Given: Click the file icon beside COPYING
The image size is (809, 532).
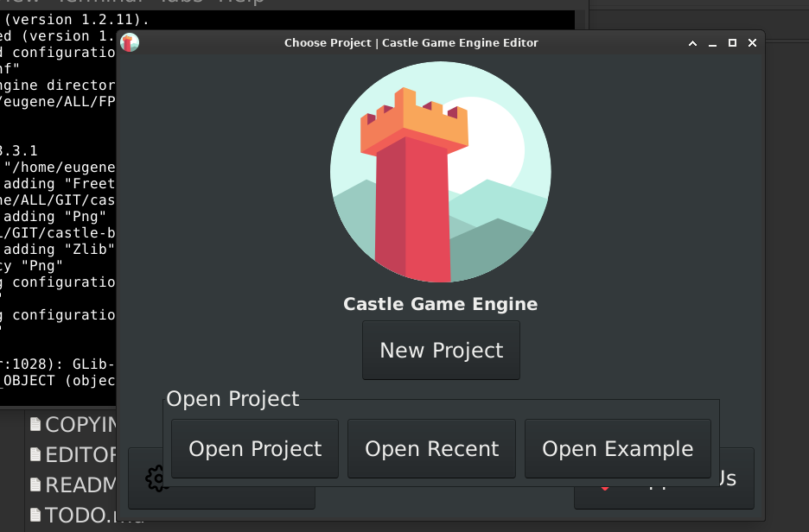Looking at the screenshot, I should (x=35, y=424).
